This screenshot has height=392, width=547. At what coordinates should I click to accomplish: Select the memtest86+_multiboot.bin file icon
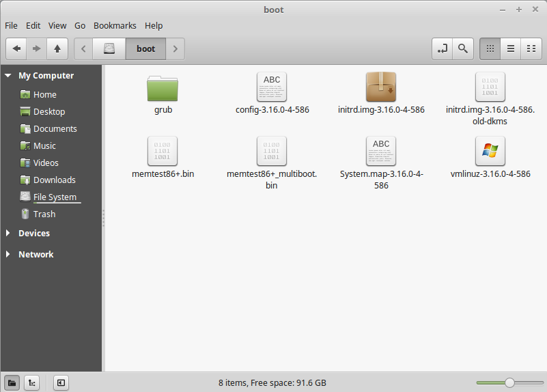coord(272,151)
